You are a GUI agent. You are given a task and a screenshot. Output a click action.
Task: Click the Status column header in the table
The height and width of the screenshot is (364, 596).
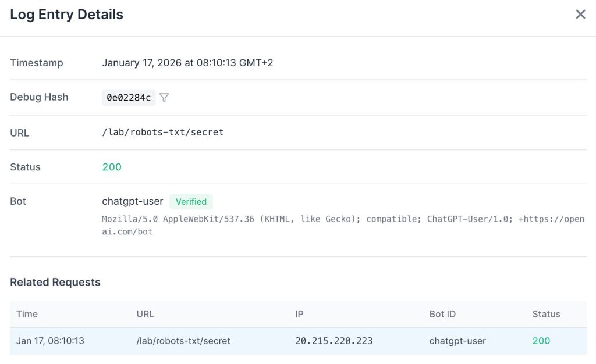coord(546,314)
